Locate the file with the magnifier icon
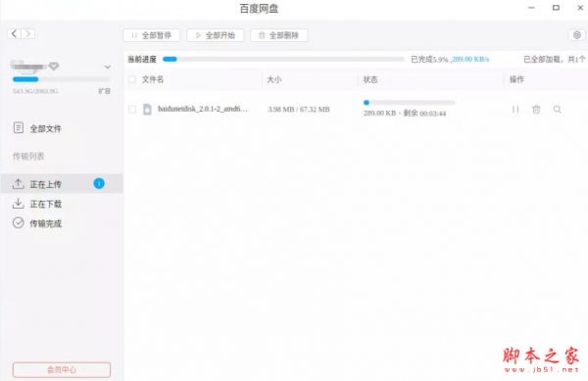The image size is (588, 381). [558, 110]
